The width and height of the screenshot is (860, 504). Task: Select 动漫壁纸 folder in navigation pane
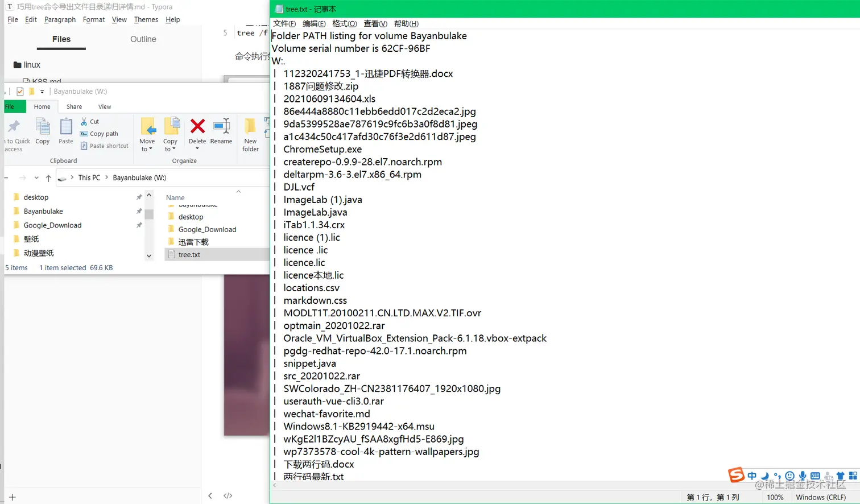click(x=39, y=253)
